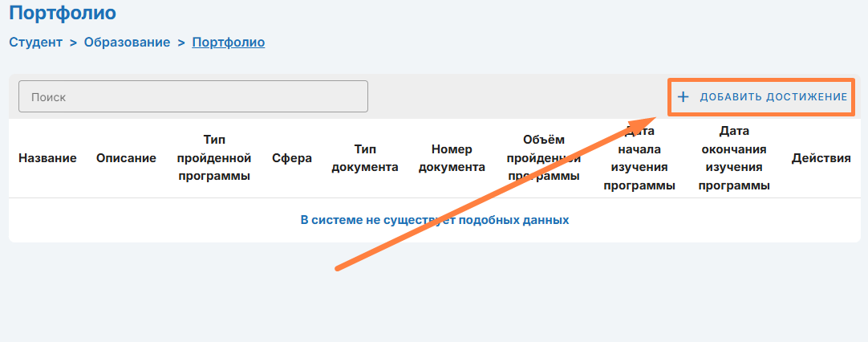Click the Портфолио page heading
The height and width of the screenshot is (342, 868).
point(63,13)
